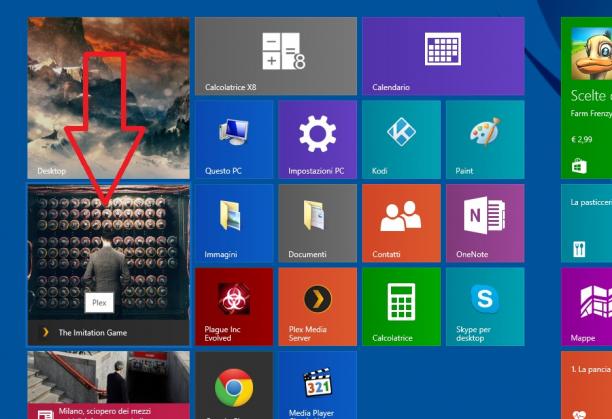This screenshot has height=419, width=612.
Task: Open the Milano sciopero news tile
Action: click(109, 385)
